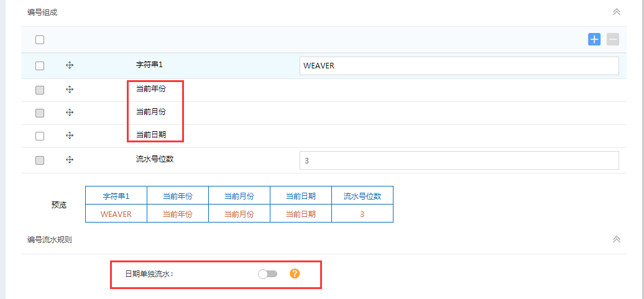Viewport: 644px width, 299px height.
Task: Click drag handle icon for 当前年份 row
Action: pos(70,90)
